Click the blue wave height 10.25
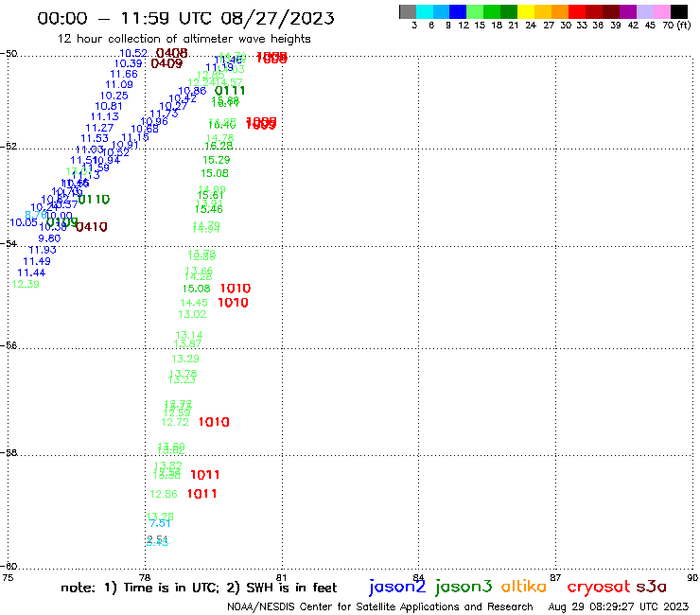 pos(114,96)
